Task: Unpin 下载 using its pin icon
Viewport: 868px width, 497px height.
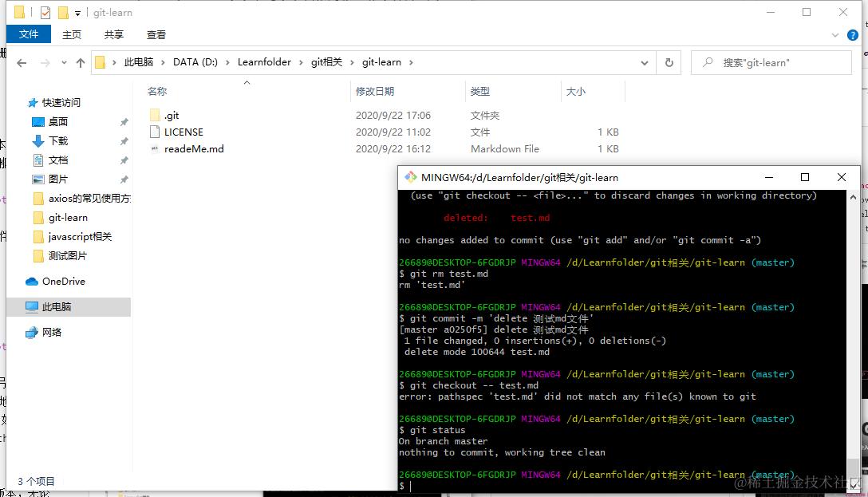Action: coord(124,141)
